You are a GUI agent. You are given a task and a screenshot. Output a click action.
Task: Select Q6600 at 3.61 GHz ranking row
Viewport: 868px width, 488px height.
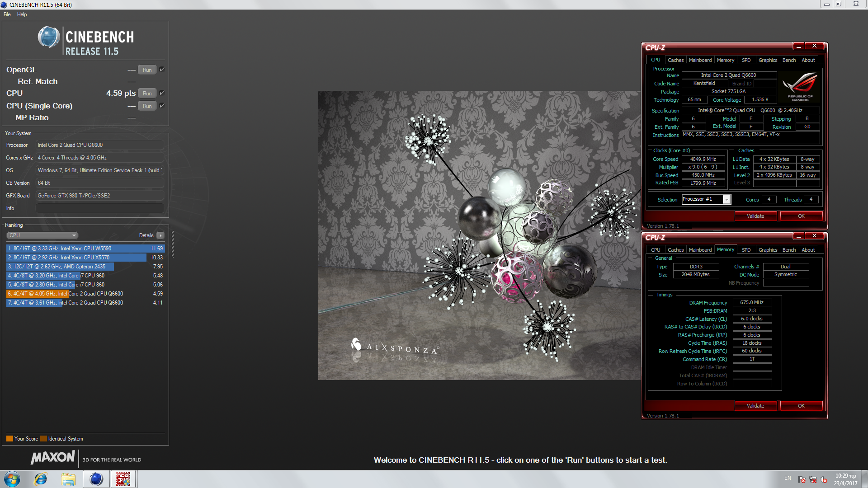pos(85,303)
